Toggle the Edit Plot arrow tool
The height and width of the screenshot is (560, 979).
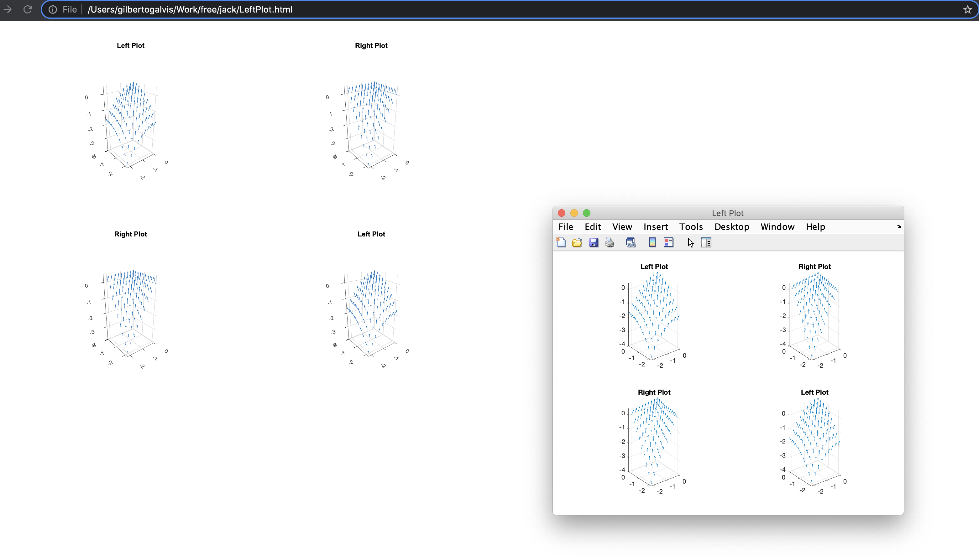tap(691, 242)
